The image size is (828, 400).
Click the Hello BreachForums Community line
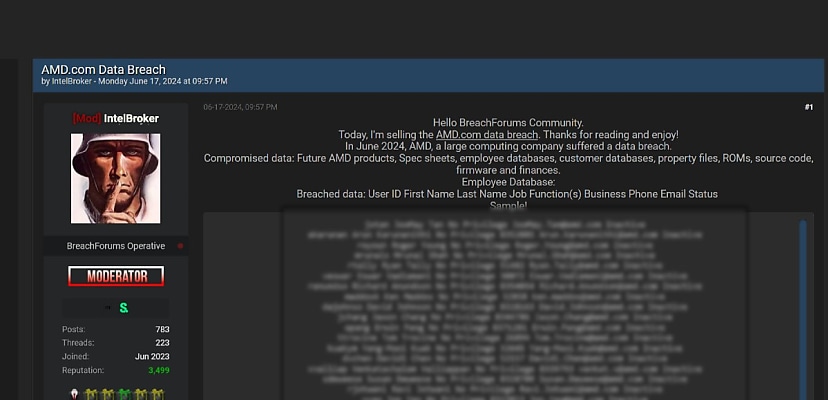pos(509,123)
